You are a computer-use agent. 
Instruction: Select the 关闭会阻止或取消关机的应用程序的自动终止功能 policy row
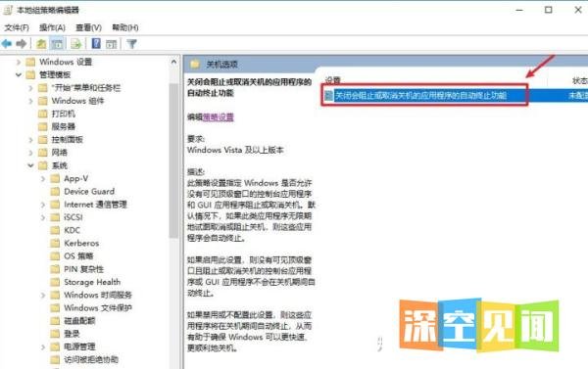456,96
